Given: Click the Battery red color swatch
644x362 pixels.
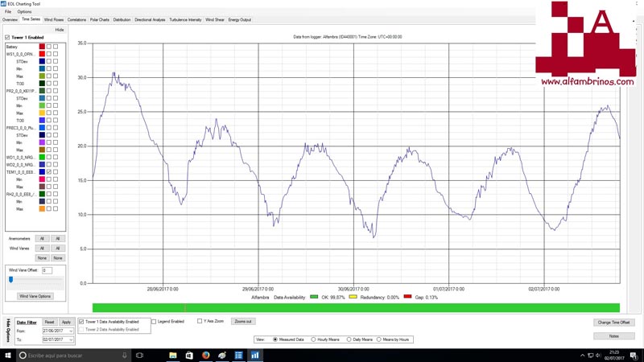Looking at the screenshot, I should [42, 47].
